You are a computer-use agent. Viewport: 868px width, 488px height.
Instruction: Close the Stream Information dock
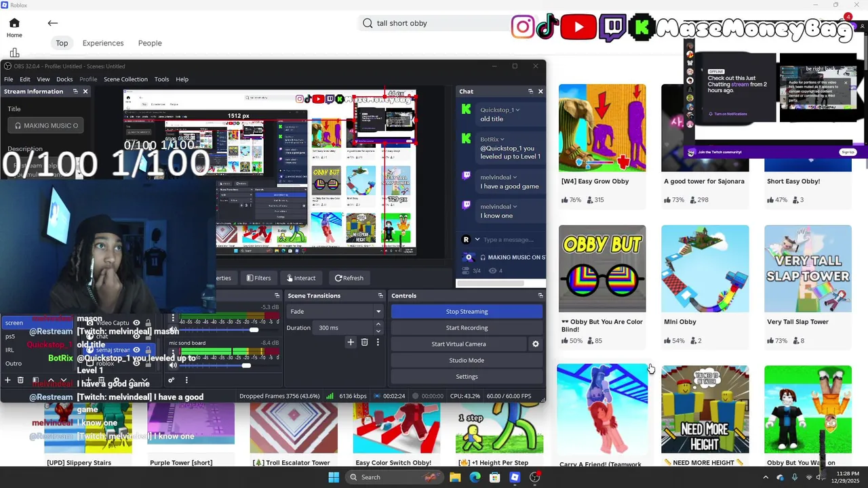[85, 91]
